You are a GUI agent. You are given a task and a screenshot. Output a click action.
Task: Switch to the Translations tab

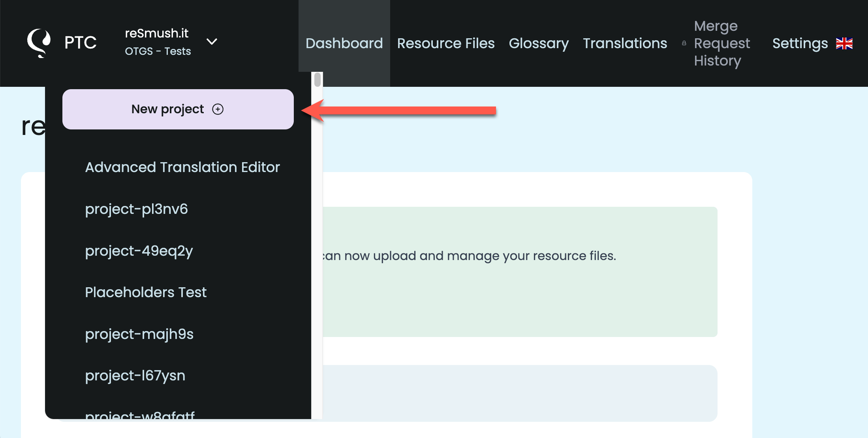pyautogui.click(x=625, y=43)
